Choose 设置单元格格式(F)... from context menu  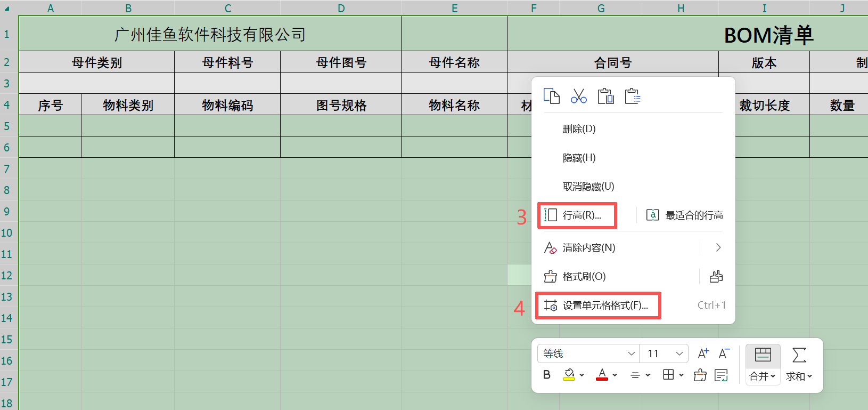[x=598, y=306]
